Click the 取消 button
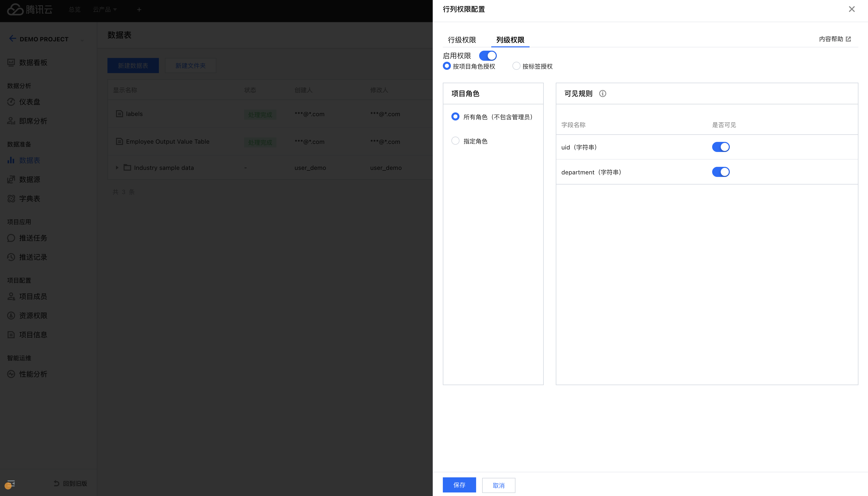868x496 pixels. pyautogui.click(x=498, y=485)
